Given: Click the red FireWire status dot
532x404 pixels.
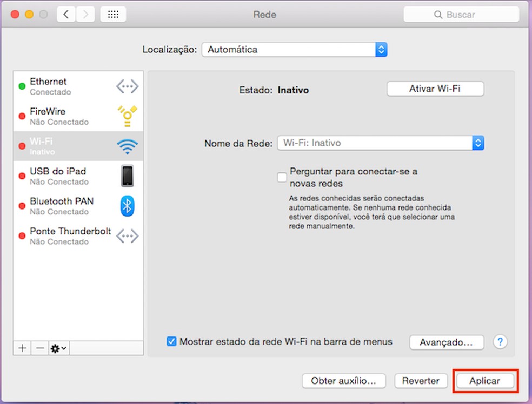Looking at the screenshot, I should tap(22, 116).
